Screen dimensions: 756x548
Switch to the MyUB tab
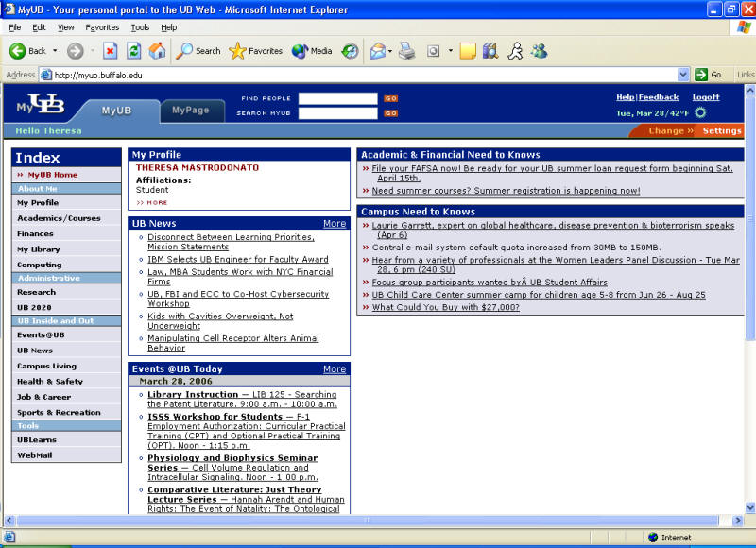(116, 111)
